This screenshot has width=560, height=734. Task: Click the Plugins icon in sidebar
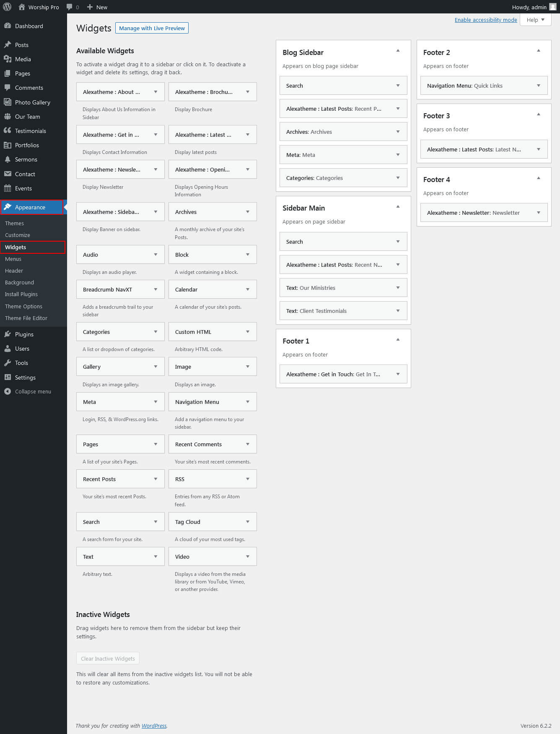pyautogui.click(x=8, y=334)
